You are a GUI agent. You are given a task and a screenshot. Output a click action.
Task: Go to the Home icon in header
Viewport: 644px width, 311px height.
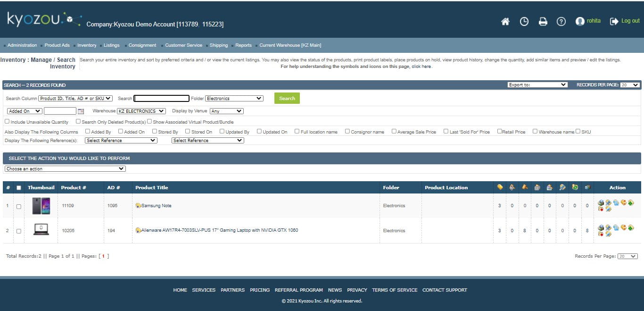tap(505, 22)
